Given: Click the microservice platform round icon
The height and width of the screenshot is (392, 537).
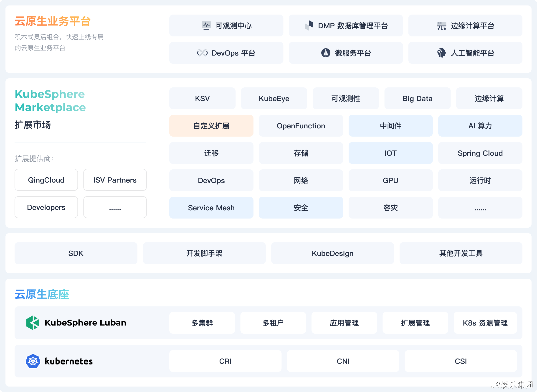Looking at the screenshot, I should (x=326, y=53).
